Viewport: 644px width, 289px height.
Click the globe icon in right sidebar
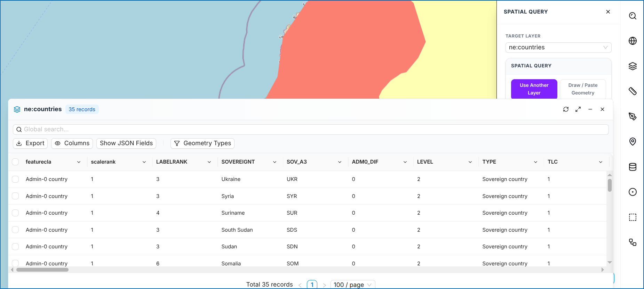[633, 41]
